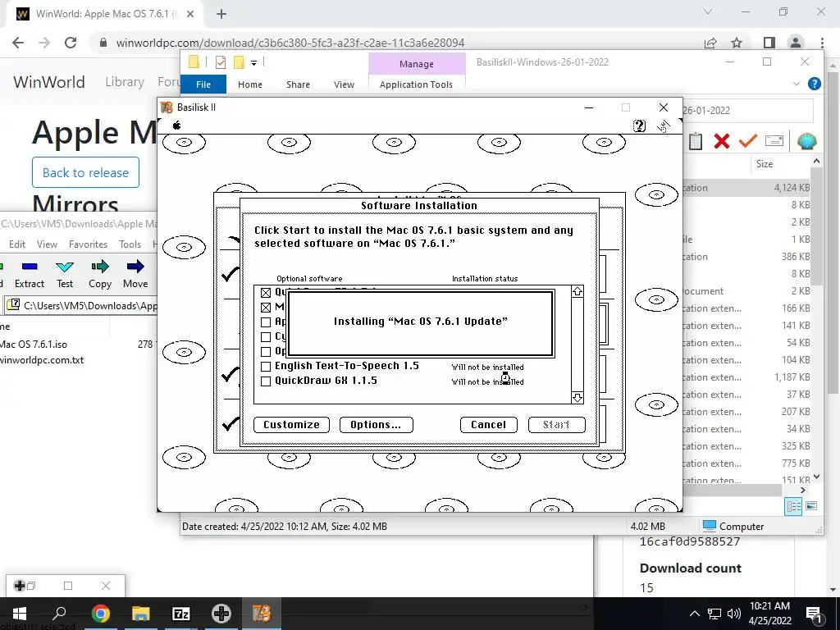
Task: Open the Explorer View tab
Action: 344,84
